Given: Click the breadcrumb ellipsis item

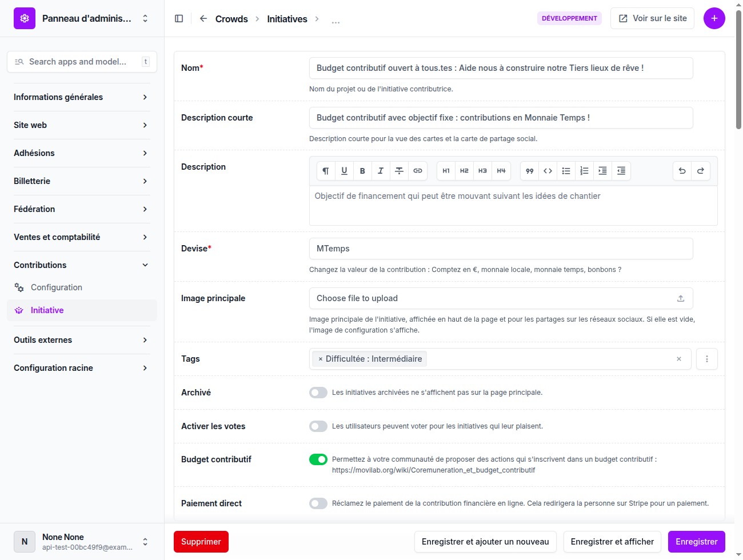Looking at the screenshot, I should pyautogui.click(x=335, y=21).
